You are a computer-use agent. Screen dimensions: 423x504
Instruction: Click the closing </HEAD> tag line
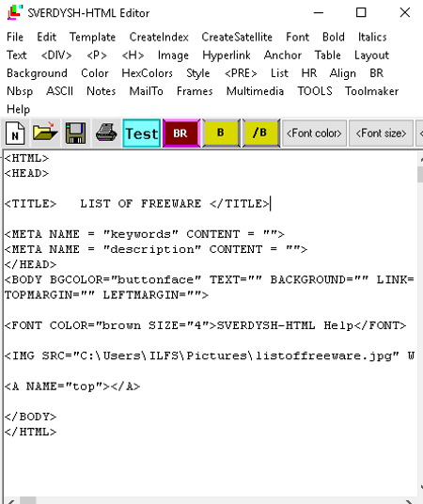click(30, 264)
